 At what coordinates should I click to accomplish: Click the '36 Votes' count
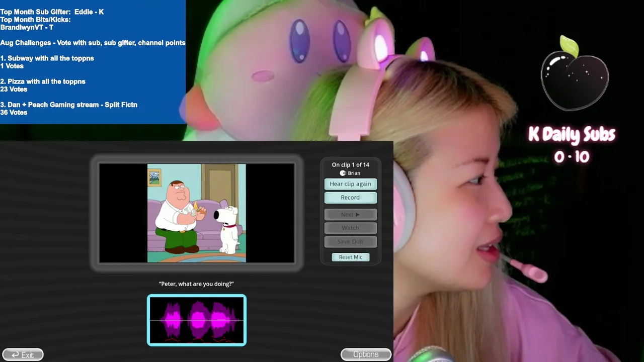pyautogui.click(x=14, y=113)
